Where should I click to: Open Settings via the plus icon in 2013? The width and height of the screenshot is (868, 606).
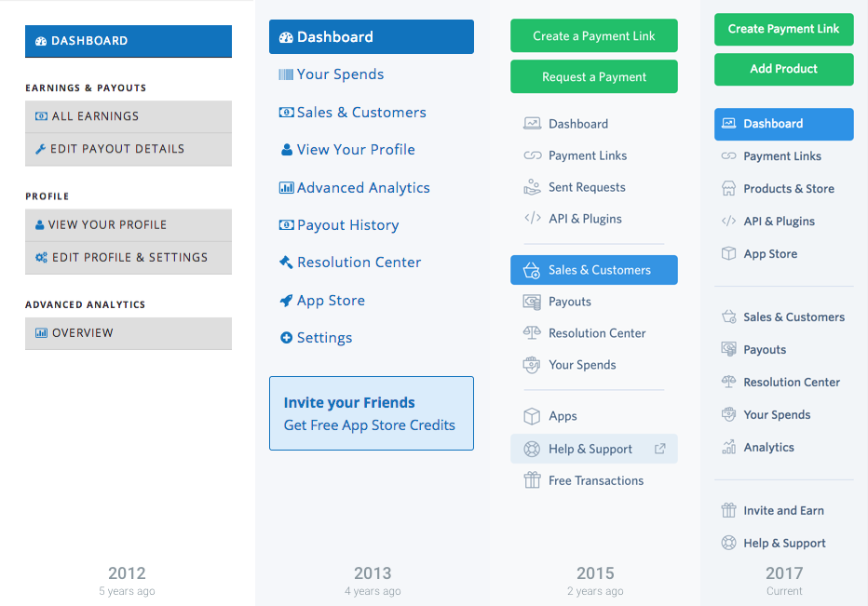coord(287,337)
